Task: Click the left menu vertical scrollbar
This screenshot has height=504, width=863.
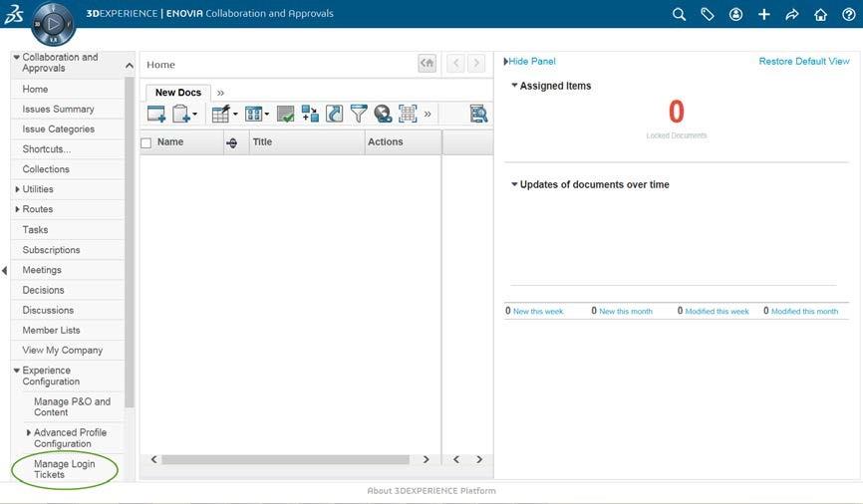Action: click(x=130, y=242)
